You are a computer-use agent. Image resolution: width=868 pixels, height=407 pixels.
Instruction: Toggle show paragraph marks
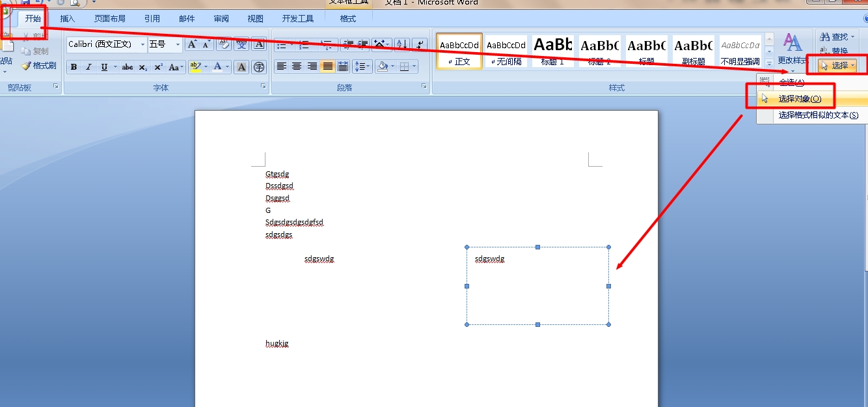(x=420, y=44)
